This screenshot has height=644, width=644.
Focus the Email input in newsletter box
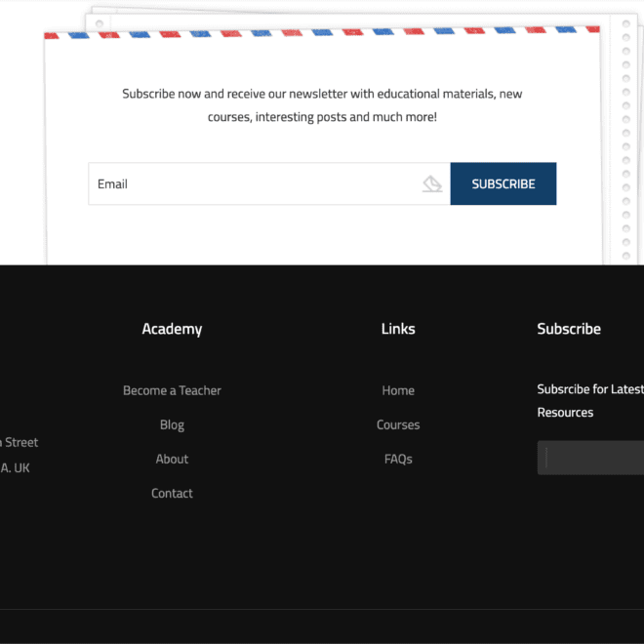(x=254, y=183)
